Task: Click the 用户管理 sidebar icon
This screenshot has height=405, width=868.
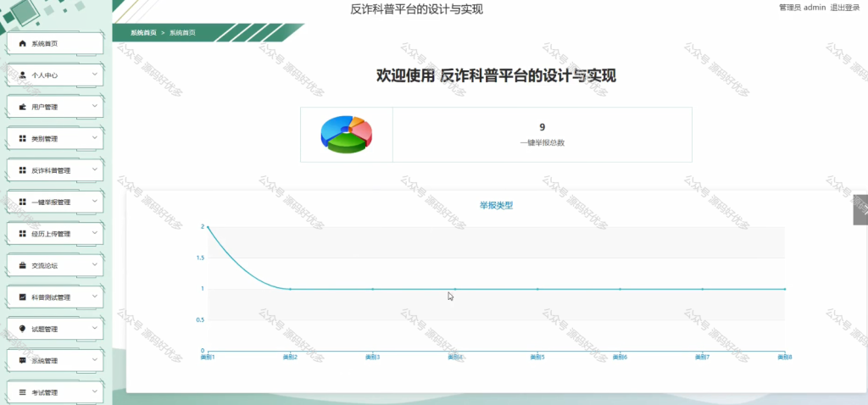Action: click(x=23, y=107)
